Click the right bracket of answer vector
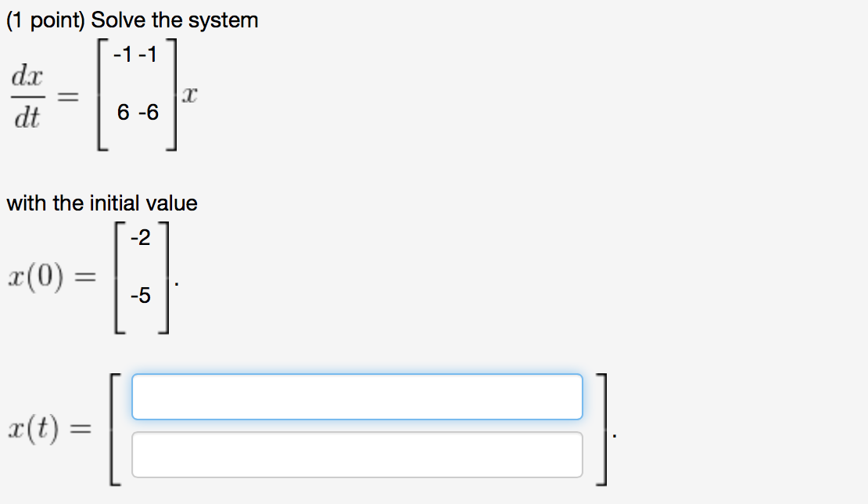868x504 pixels. point(601,429)
